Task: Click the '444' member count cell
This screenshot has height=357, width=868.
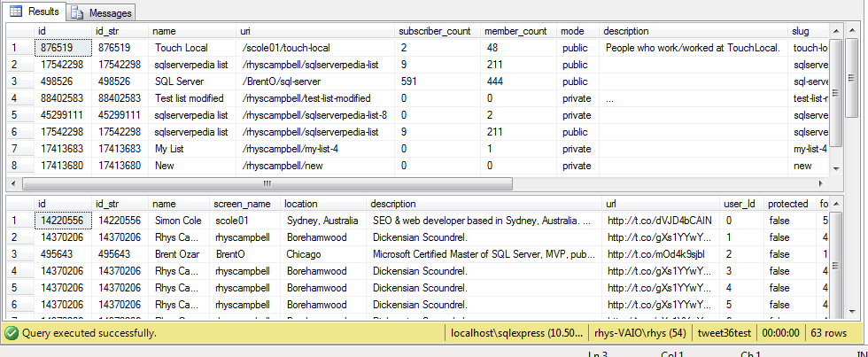Action: tap(517, 81)
